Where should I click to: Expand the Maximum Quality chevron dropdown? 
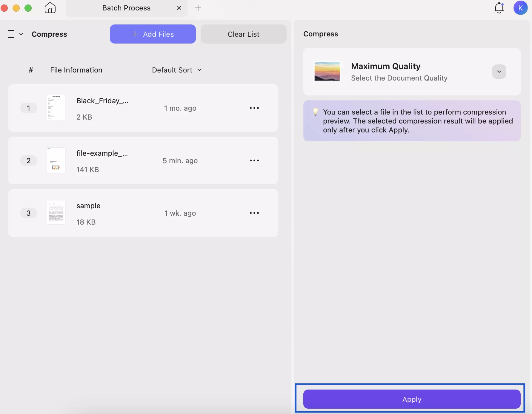[x=499, y=72]
